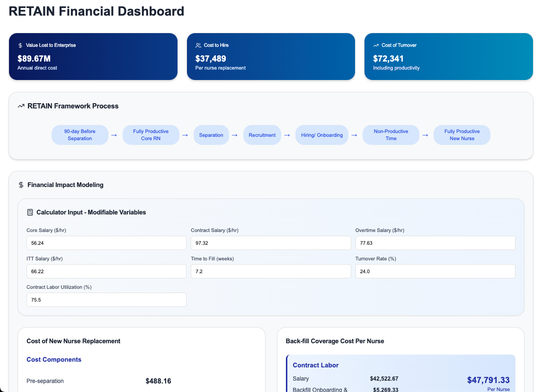Viewport: 542px width, 392px height.
Task: Click the trend icon beside RETAIN Framework Process
Action: pos(21,106)
